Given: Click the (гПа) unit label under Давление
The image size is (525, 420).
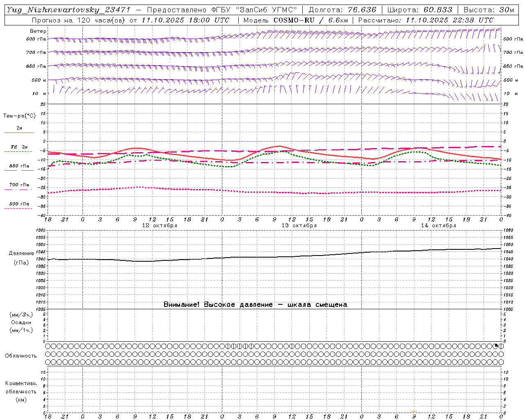Looking at the screenshot, I should 21,262.
